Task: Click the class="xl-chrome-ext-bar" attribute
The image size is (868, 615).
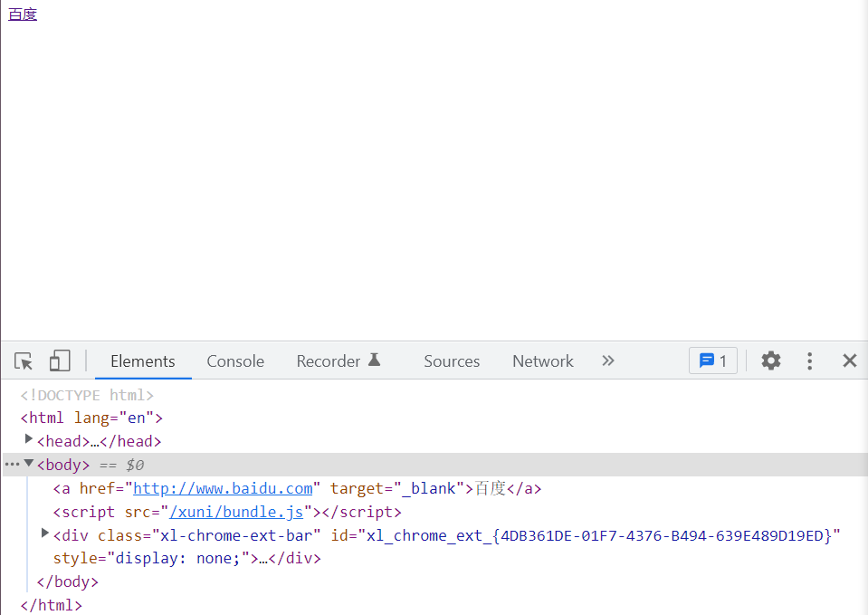Action: pos(209,536)
